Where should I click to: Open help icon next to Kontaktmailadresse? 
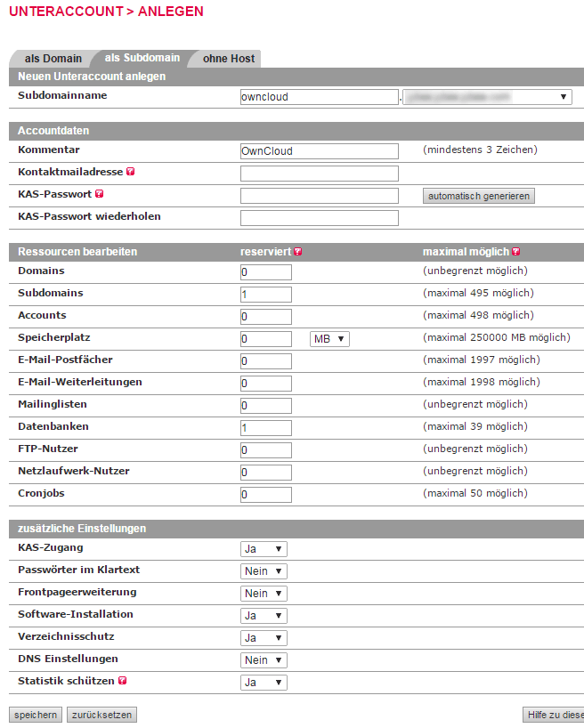tap(131, 172)
